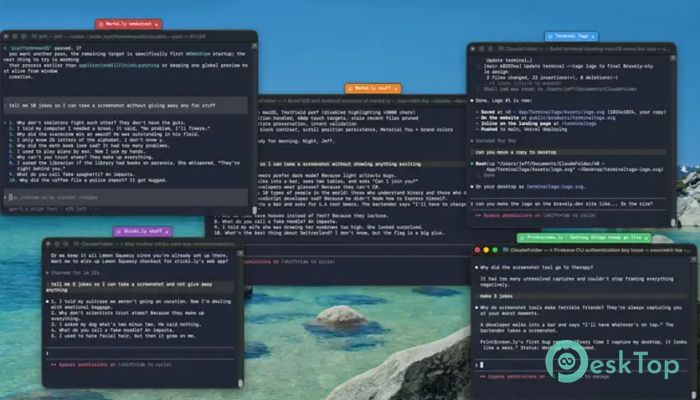Click folder icon in Firebase CLI window title bar
This screenshot has height=400, width=700.
pos(505,250)
